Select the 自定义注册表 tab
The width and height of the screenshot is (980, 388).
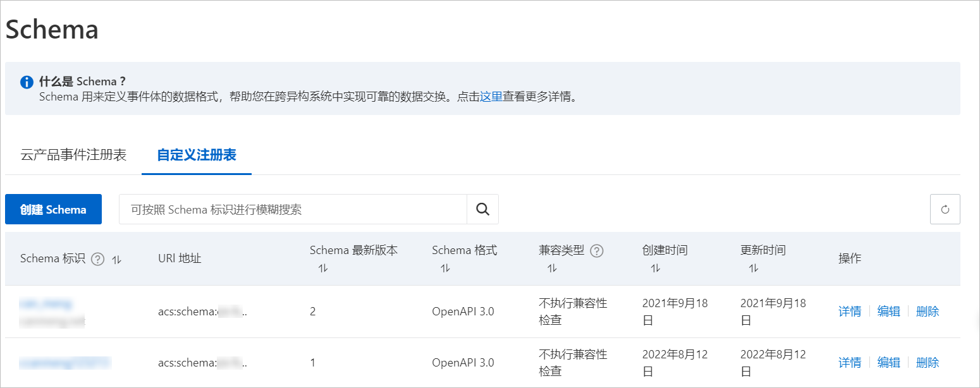click(197, 155)
